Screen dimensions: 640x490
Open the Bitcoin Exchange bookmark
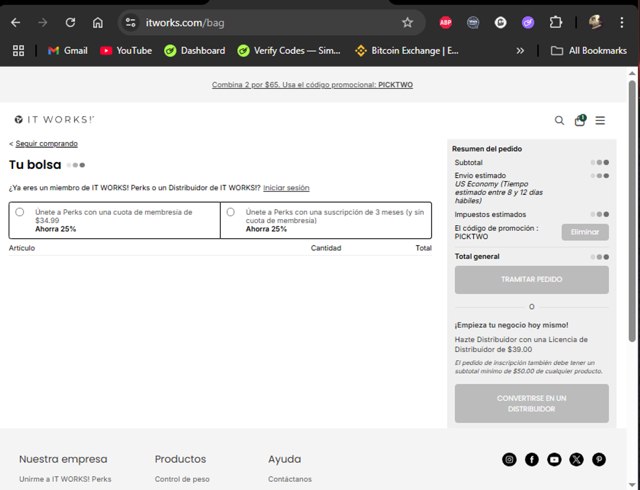(407, 51)
